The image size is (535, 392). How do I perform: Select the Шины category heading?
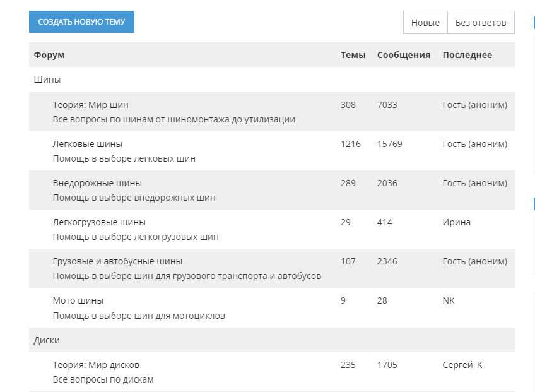tap(47, 80)
